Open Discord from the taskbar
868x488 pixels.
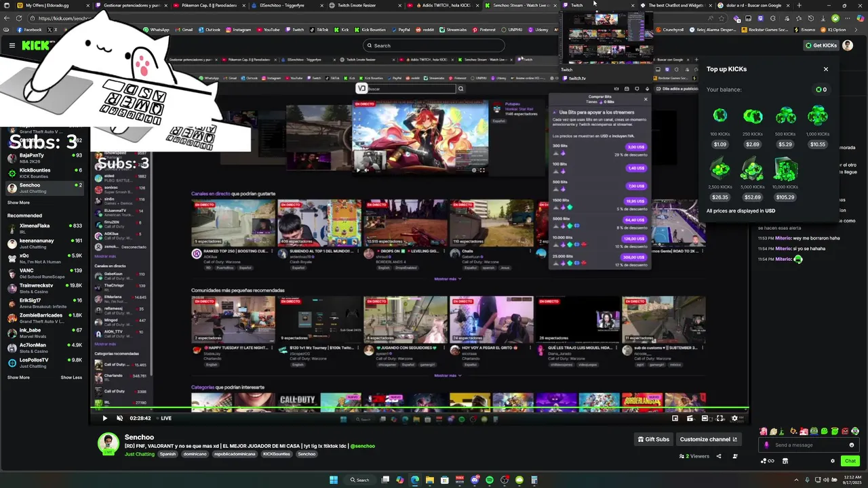click(x=475, y=480)
